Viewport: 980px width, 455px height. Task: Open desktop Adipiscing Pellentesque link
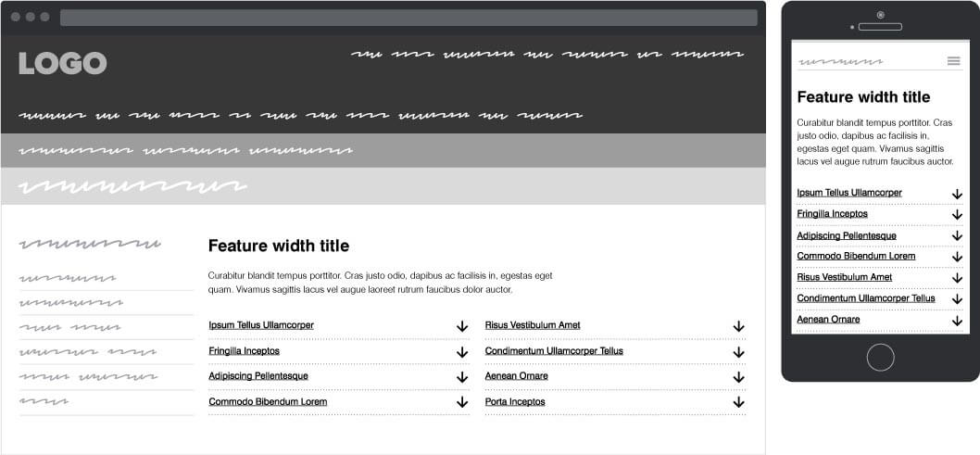258,376
